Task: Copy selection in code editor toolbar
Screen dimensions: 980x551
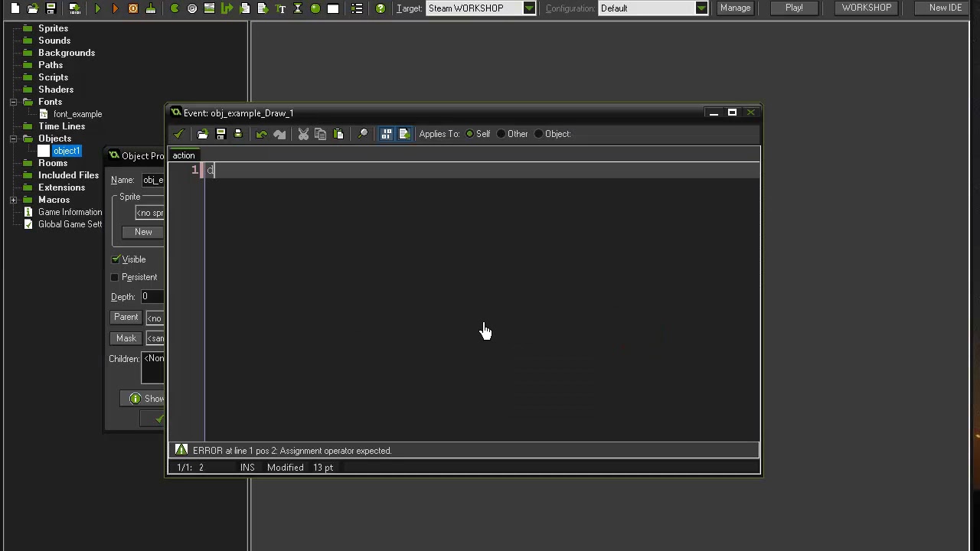Action: coord(321,134)
